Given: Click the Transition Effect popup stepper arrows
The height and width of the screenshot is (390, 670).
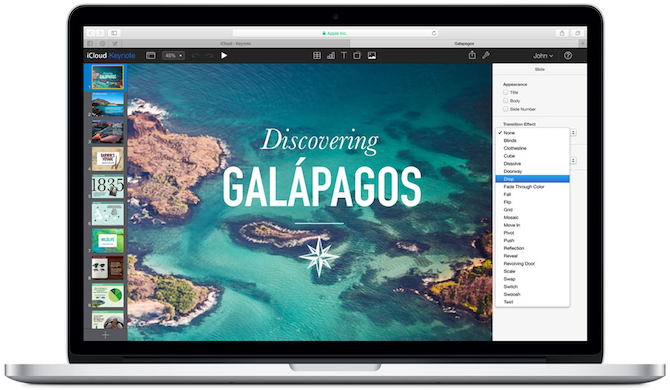Looking at the screenshot, I should pos(573,133).
